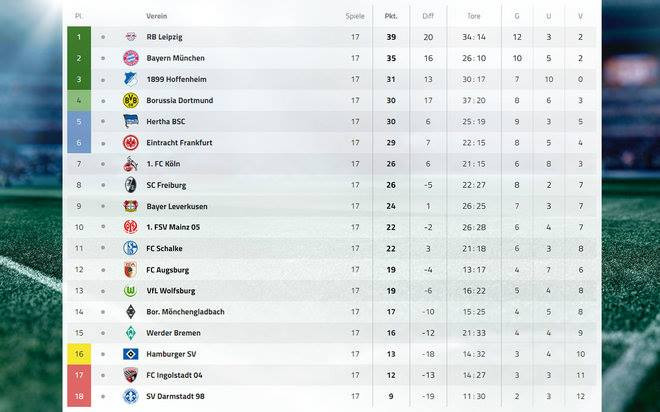Click the VfL Wolfsburg crest
This screenshot has height=412, width=660.
130,291
